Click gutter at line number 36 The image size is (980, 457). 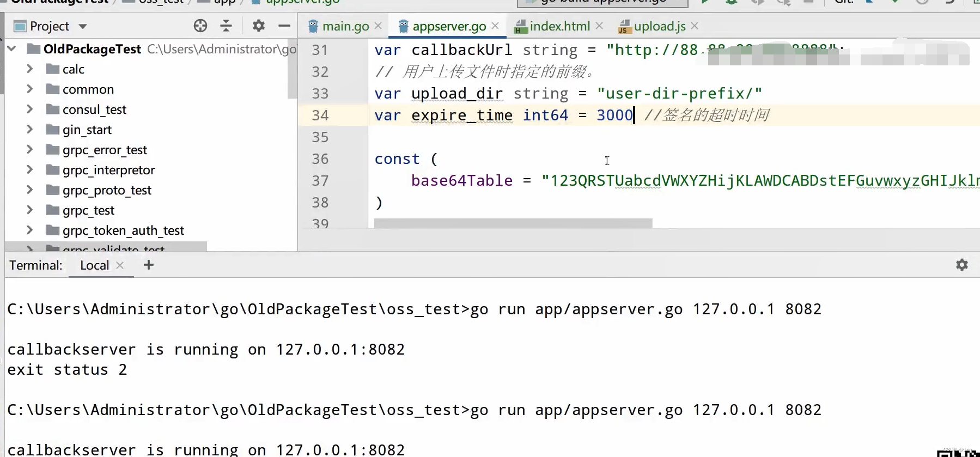(x=320, y=159)
